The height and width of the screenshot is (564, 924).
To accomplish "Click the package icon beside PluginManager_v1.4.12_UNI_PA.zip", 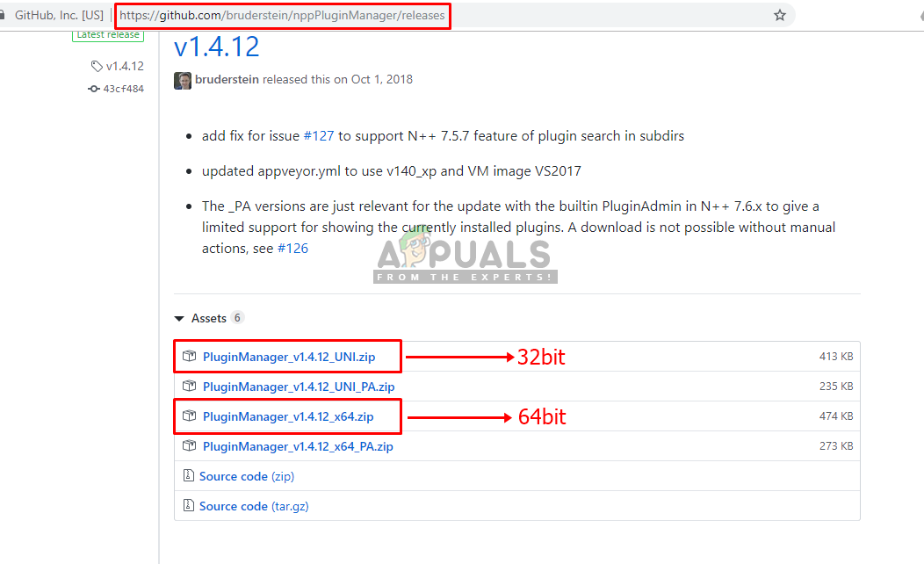I will [189, 386].
